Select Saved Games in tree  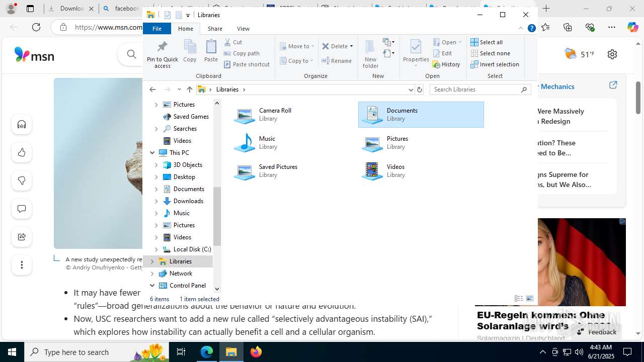(x=191, y=117)
